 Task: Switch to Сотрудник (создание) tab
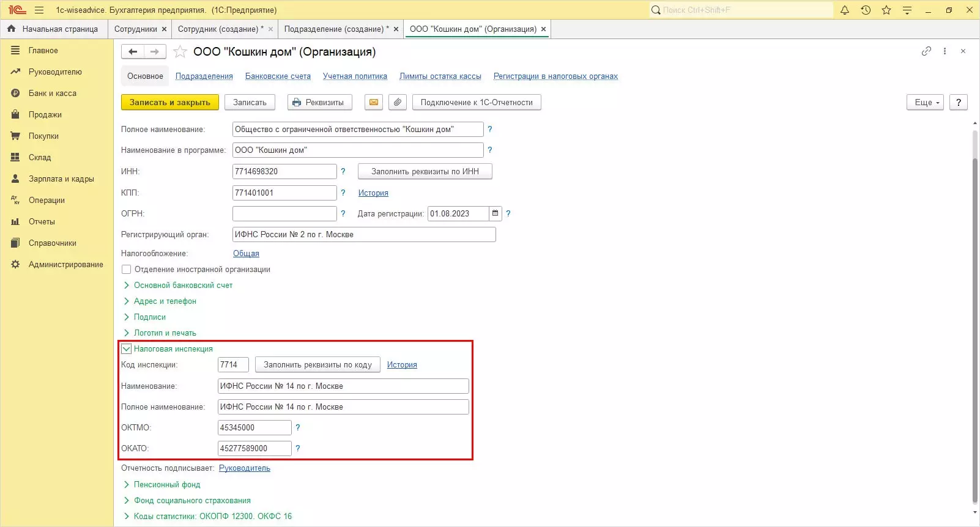coord(221,29)
